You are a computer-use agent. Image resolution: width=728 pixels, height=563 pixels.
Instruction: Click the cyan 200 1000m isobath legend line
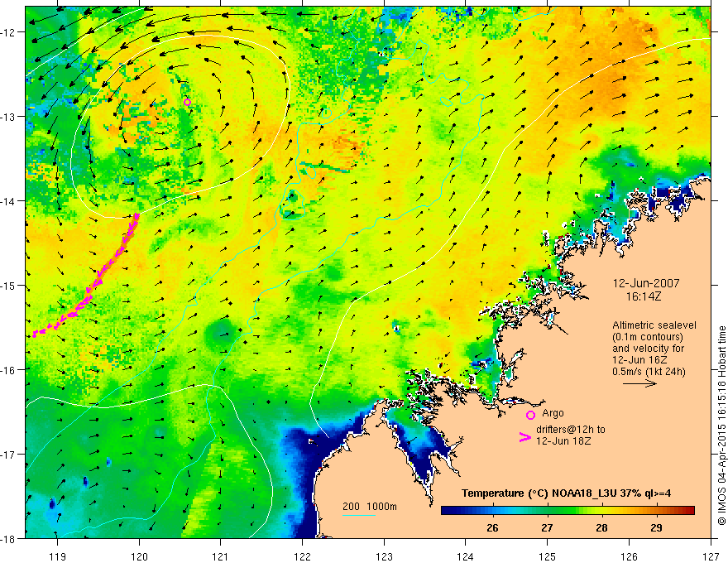tap(359, 515)
